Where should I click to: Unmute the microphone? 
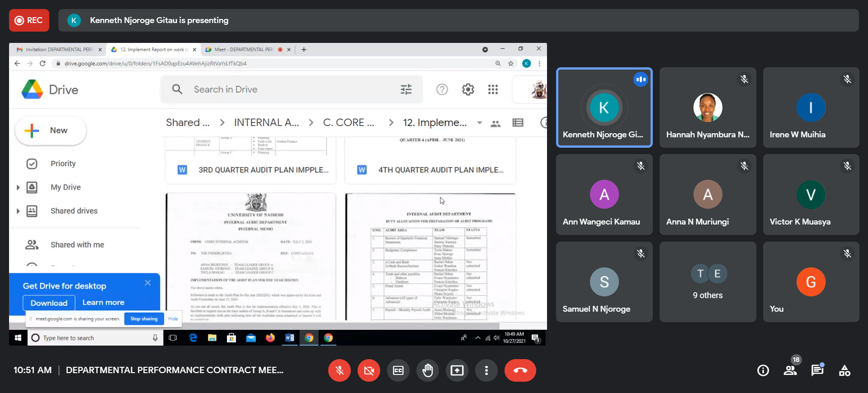pyautogui.click(x=340, y=370)
